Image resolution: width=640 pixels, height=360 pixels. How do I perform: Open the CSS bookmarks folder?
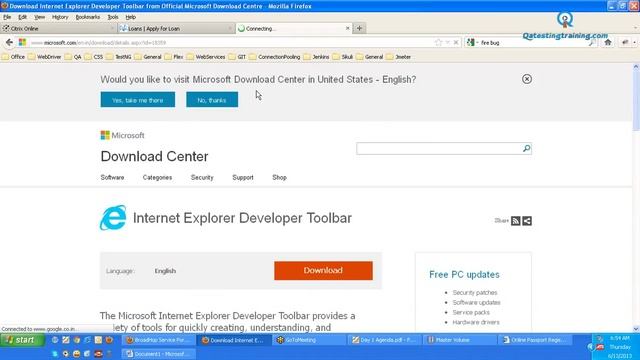(94, 57)
